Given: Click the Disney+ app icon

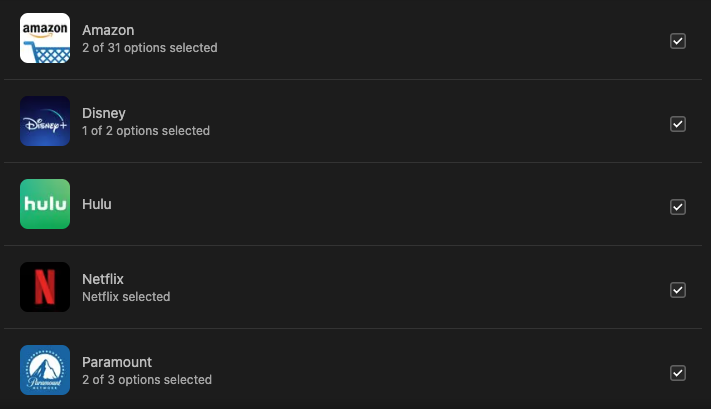Looking at the screenshot, I should coord(45,121).
